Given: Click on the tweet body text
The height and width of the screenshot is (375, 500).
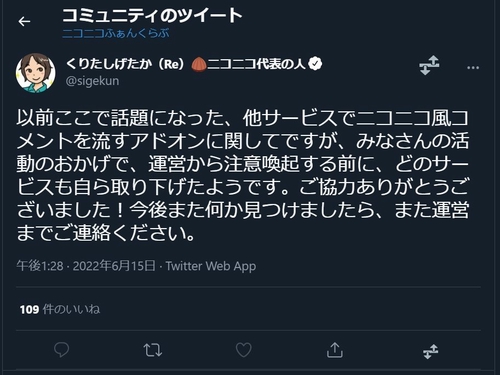Looking at the screenshot, I should click(243, 176).
